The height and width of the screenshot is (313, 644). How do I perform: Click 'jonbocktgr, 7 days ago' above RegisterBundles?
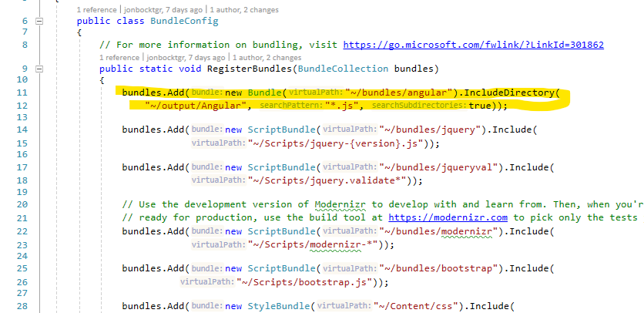tap(186, 58)
